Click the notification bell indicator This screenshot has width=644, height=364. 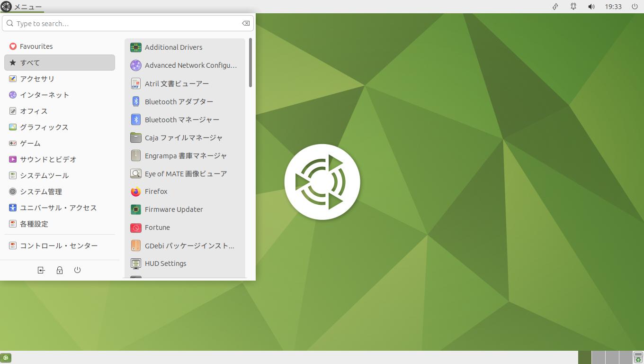click(x=573, y=7)
